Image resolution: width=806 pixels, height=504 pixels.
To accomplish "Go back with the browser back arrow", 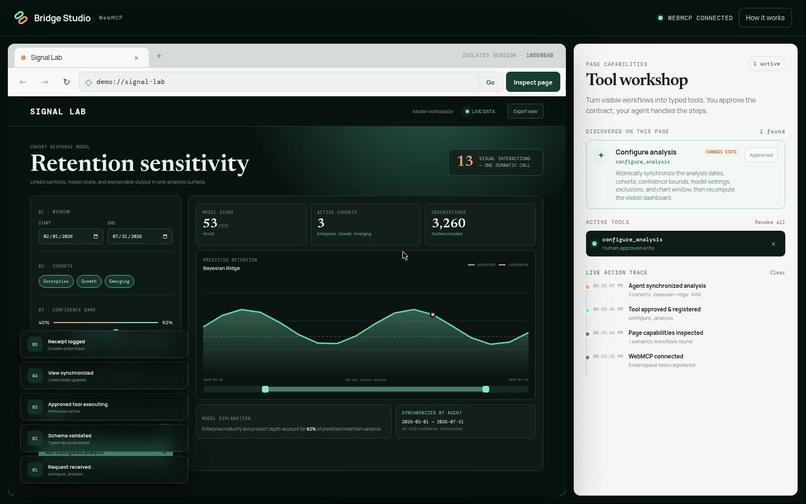I will [x=23, y=82].
